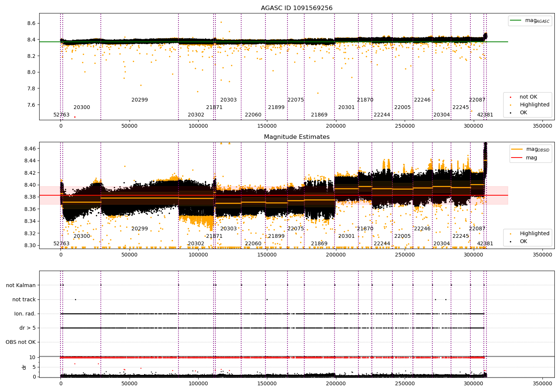Click obsid label 52763 in the top plot
Viewport: 560px width, 392px height.
(x=62, y=115)
